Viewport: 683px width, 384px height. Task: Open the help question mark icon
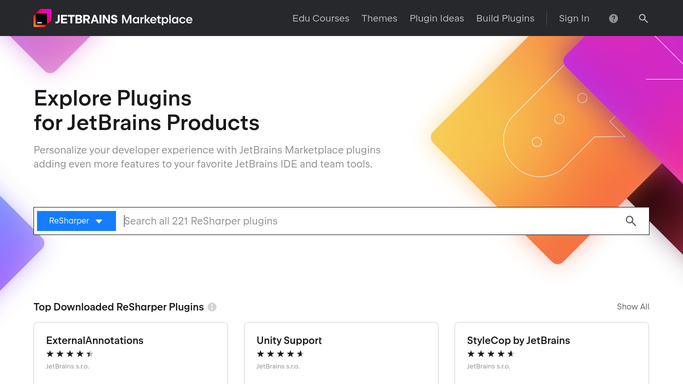click(x=613, y=19)
